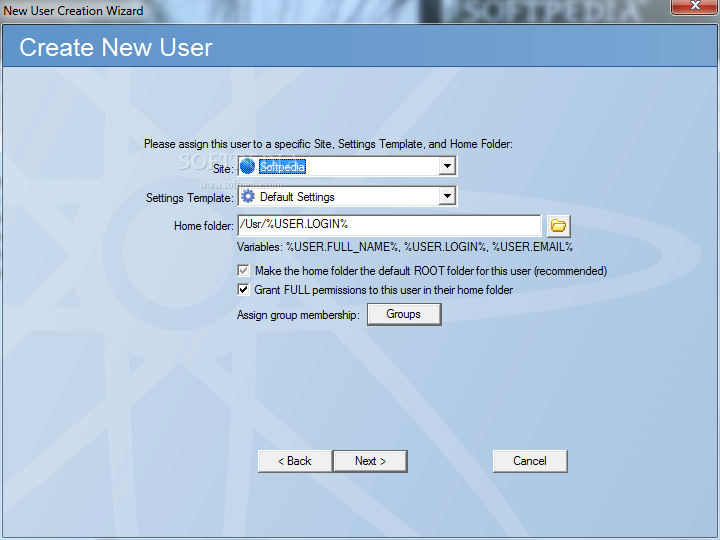Select the highlighted Softpedia site text
720x540 pixels.
pos(282,166)
